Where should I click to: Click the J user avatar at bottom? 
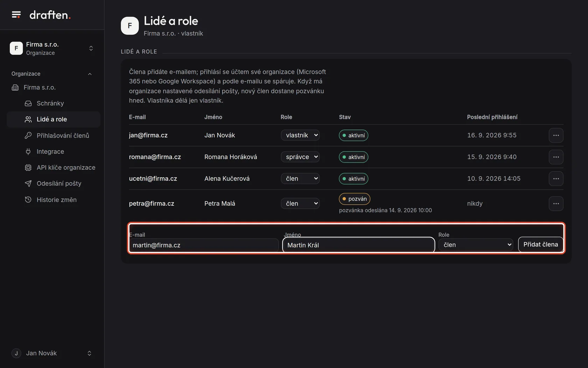(x=16, y=353)
